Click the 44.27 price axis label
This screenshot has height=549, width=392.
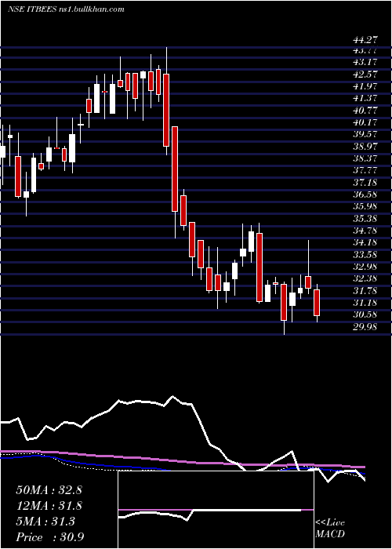click(x=365, y=40)
